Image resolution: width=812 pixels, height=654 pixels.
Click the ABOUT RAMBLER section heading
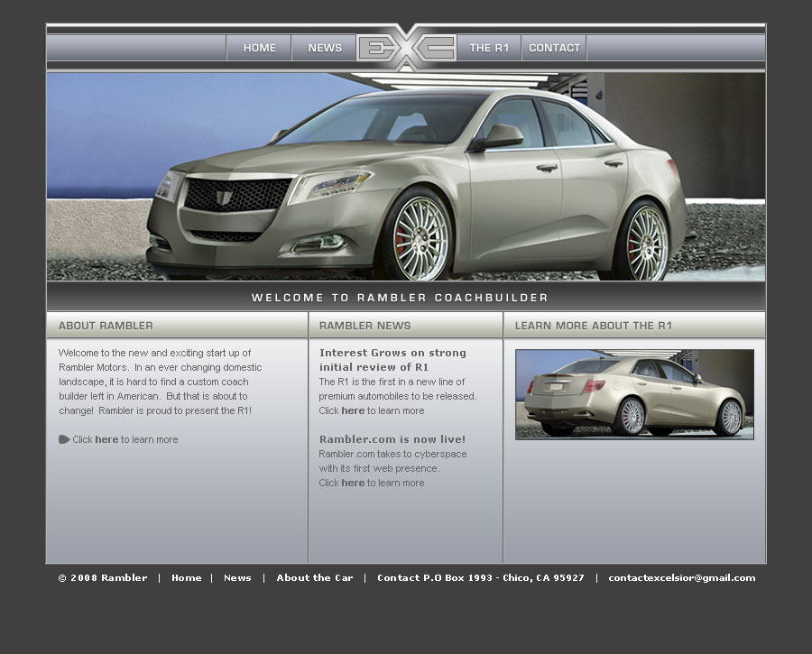click(106, 326)
